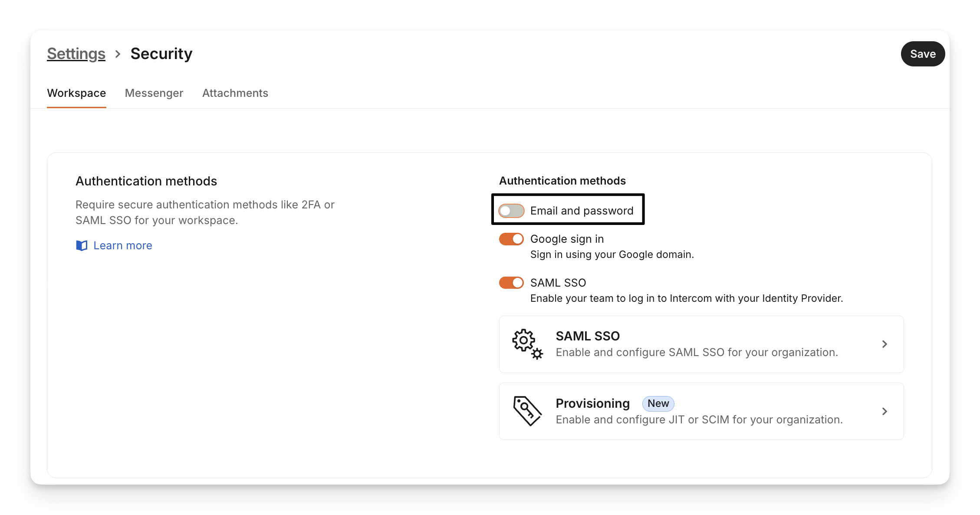Viewport: 980px width, 515px height.
Task: Click the breadcrumb arrow after Settings
Action: 118,54
